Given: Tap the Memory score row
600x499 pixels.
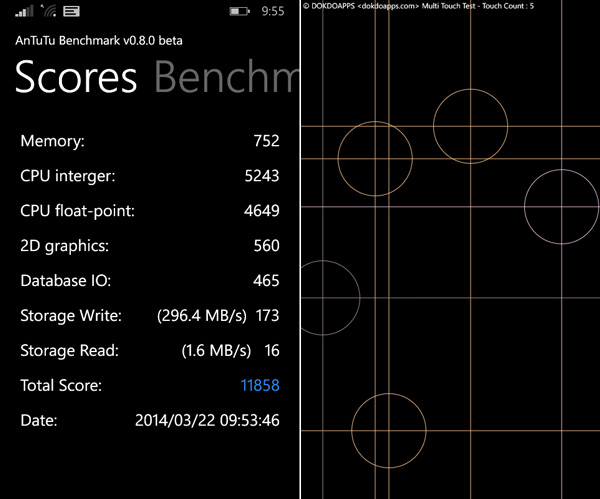Looking at the screenshot, I should (x=150, y=142).
